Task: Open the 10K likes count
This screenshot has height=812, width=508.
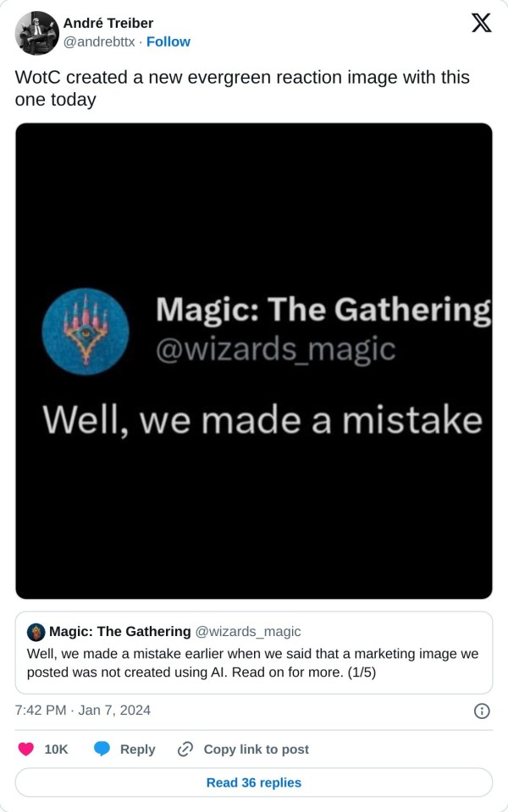Action: tap(56, 749)
